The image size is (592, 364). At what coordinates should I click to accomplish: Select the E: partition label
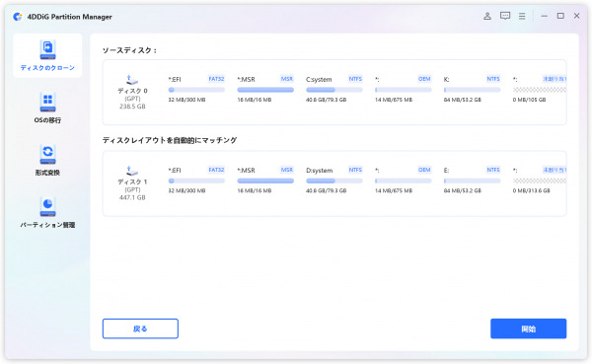pos(446,171)
